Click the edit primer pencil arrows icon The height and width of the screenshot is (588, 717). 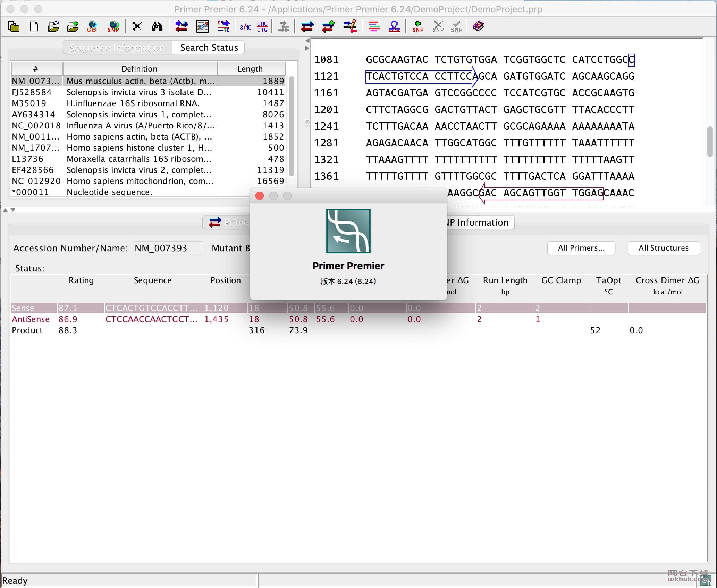350,26
